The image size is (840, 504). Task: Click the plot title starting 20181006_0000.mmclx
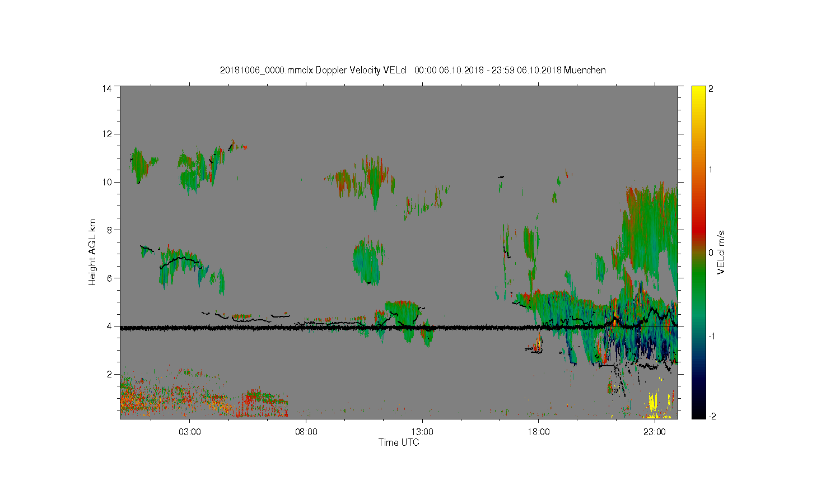pyautogui.click(x=413, y=70)
